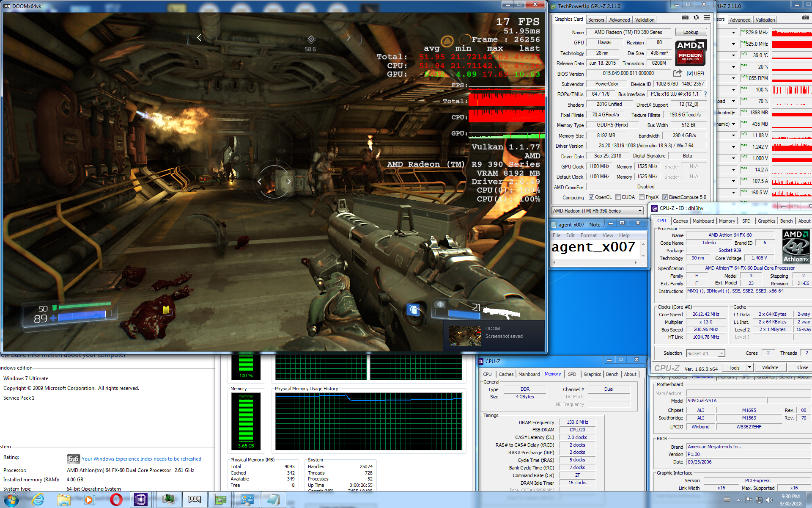Image resolution: width=812 pixels, height=508 pixels.
Task: Click CPU-Z About tab icon
Action: point(805,221)
